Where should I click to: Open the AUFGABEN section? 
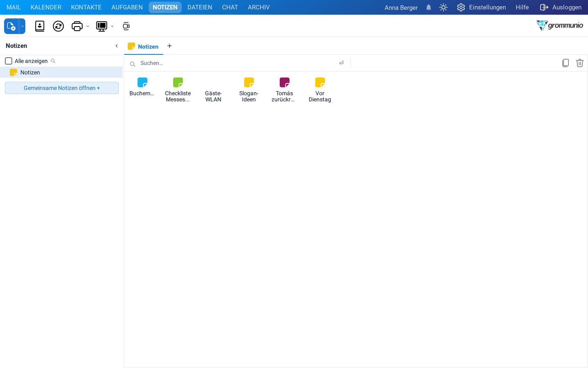coord(127,7)
